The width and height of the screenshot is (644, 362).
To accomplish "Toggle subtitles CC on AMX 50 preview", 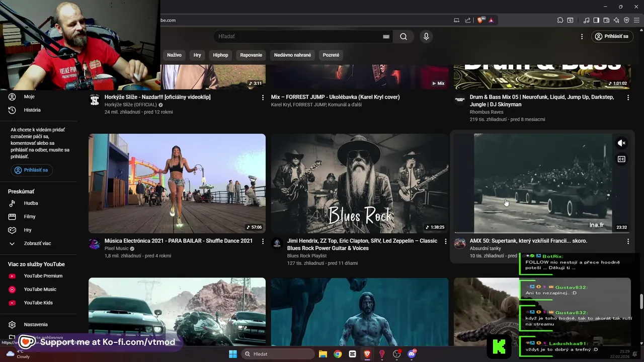I will pos(621,159).
